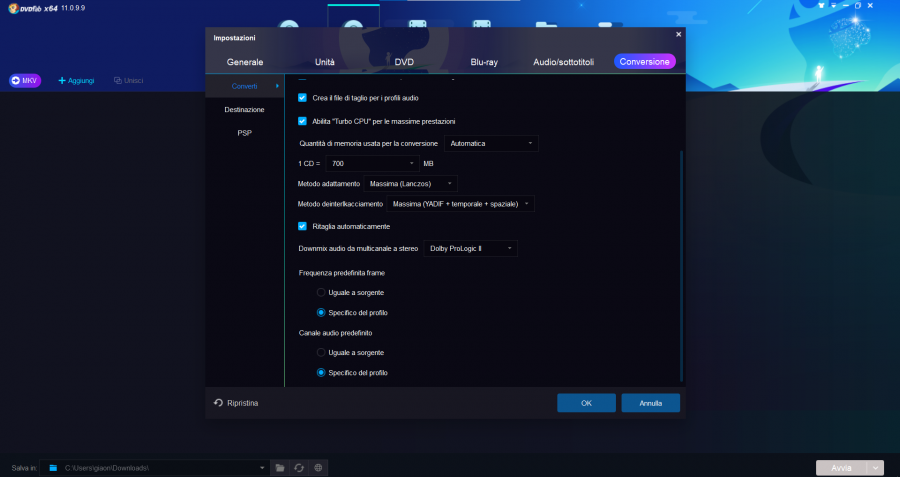Open the 'Dolby ProLogic II' downmix dropdown
900x477 pixels.
(470, 248)
